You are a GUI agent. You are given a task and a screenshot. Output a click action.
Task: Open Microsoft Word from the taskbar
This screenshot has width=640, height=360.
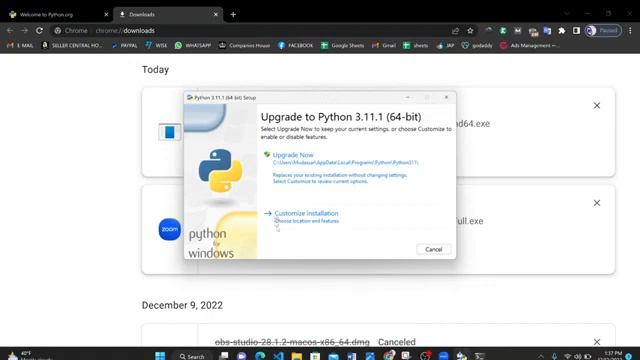coord(352,356)
